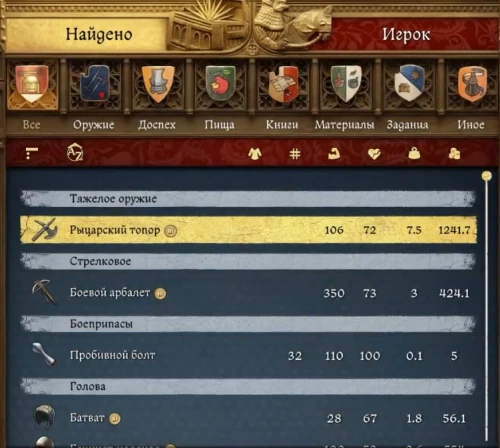Select the Книги books category icon

click(x=283, y=83)
